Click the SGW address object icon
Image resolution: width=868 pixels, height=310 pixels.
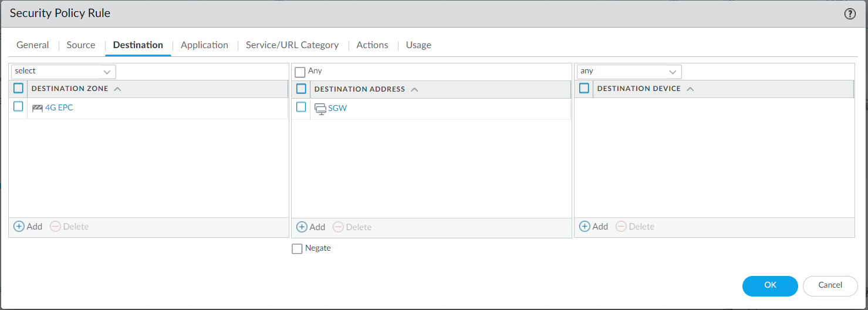click(x=320, y=109)
